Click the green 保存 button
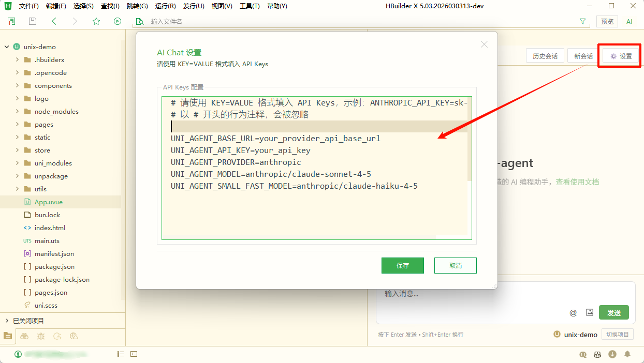 tap(402, 265)
